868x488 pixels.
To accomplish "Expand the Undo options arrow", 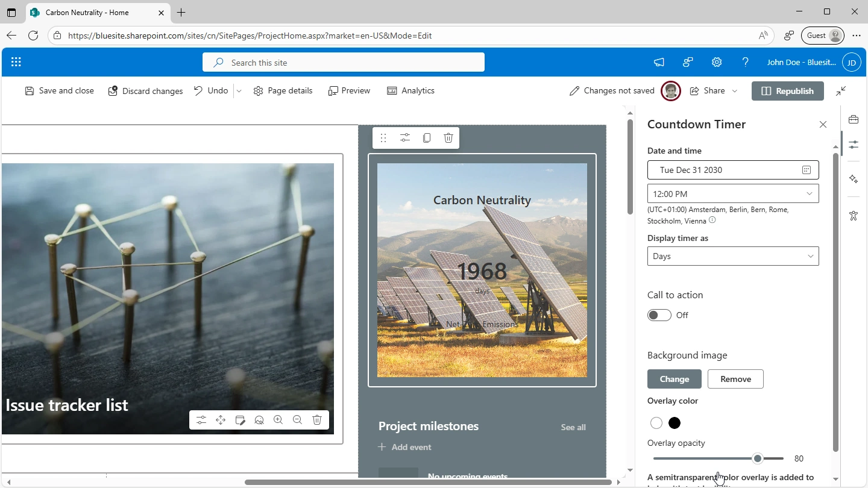I will [239, 91].
